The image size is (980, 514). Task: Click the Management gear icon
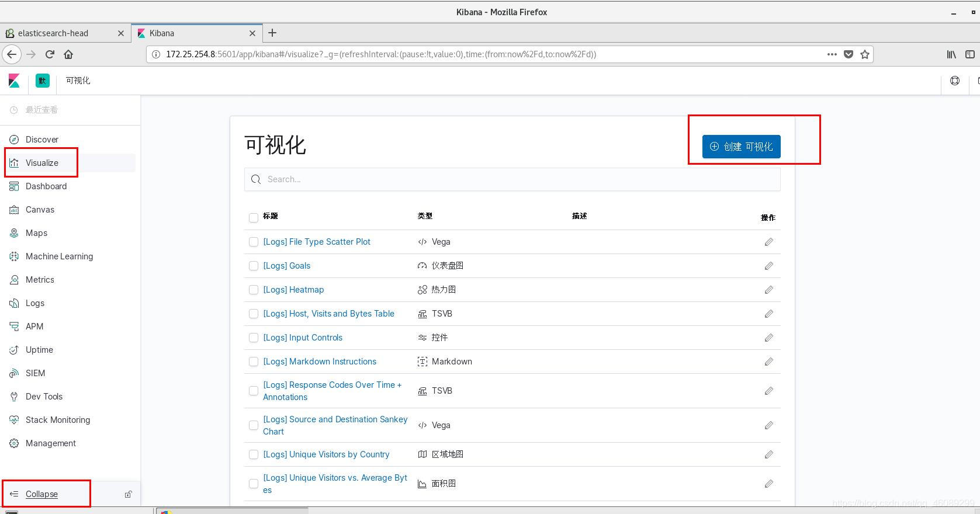(14, 443)
